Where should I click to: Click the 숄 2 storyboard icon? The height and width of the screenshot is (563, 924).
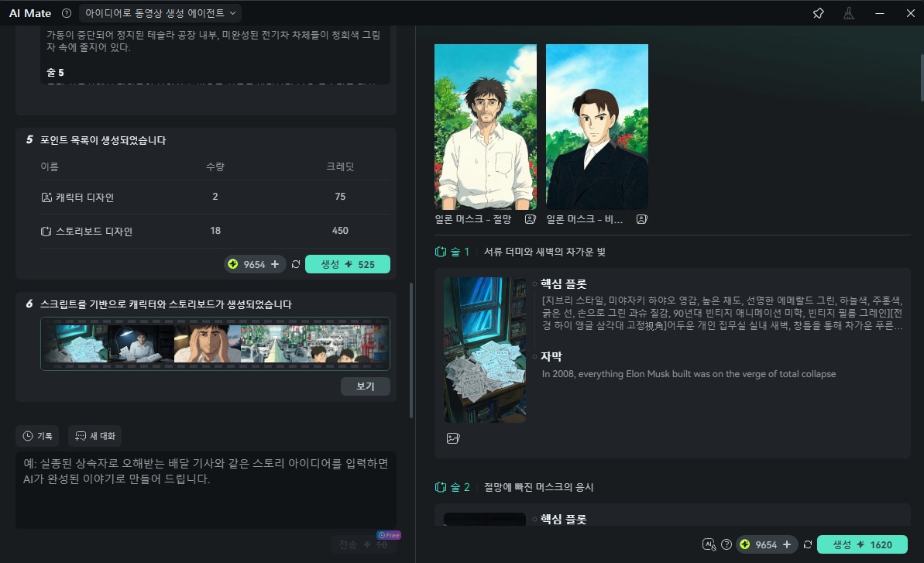click(x=440, y=487)
